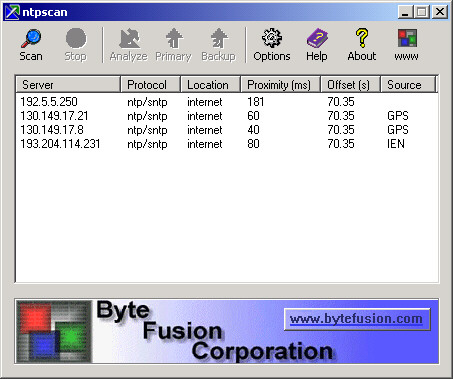
Task: Click proximity value 60
Action: (253, 116)
